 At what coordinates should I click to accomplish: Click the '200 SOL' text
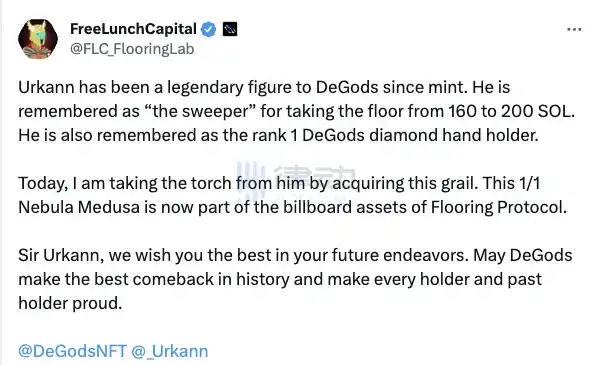538,111
